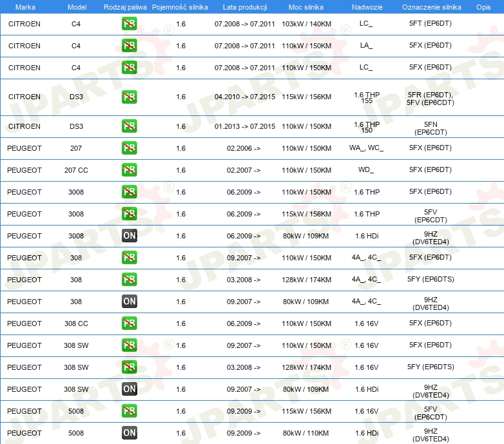Screen dimensions: 504x444
Task: Select 5FR (EP6DT), 5FV (EP6CDT) cell
Action: pos(430,99)
